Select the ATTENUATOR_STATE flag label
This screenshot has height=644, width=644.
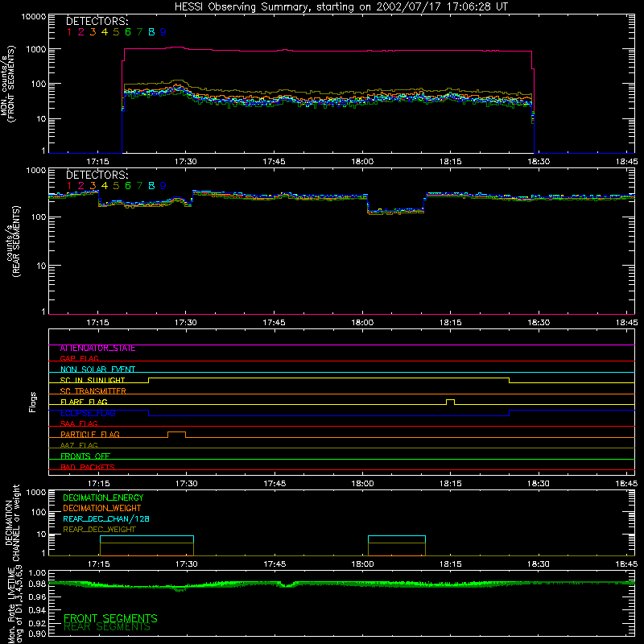click(x=97, y=348)
